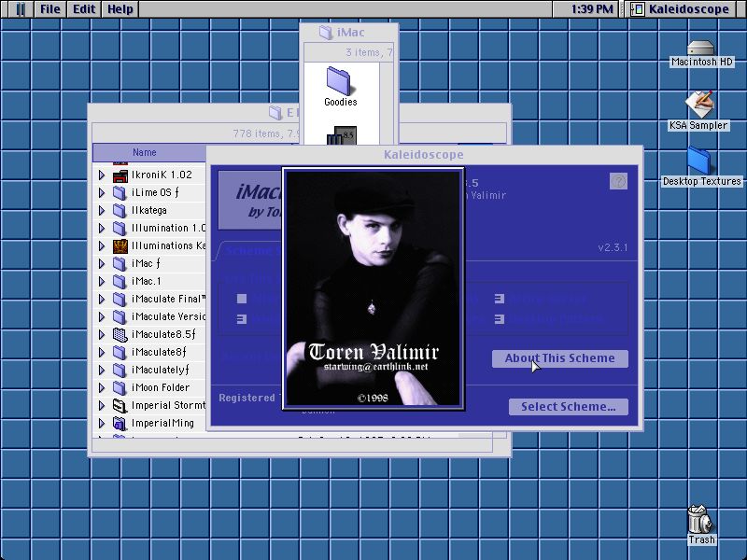Select the Ilkatega folder icon
The image size is (747, 560).
(120, 211)
